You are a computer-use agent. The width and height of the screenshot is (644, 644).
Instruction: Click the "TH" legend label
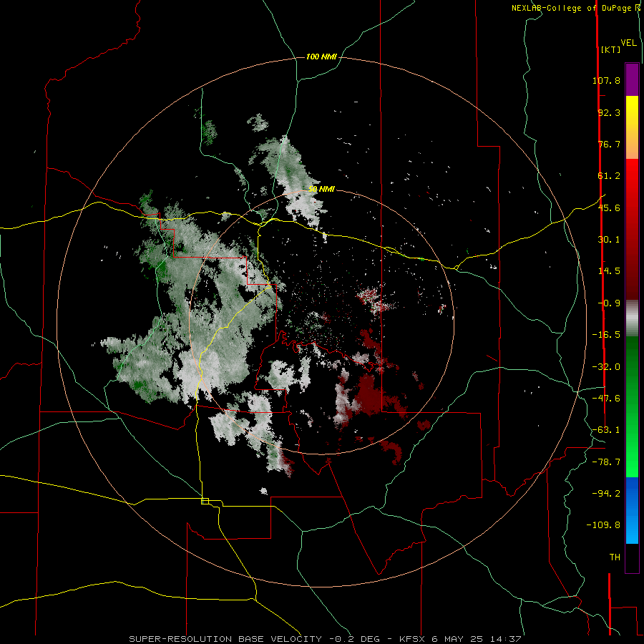tap(615, 557)
